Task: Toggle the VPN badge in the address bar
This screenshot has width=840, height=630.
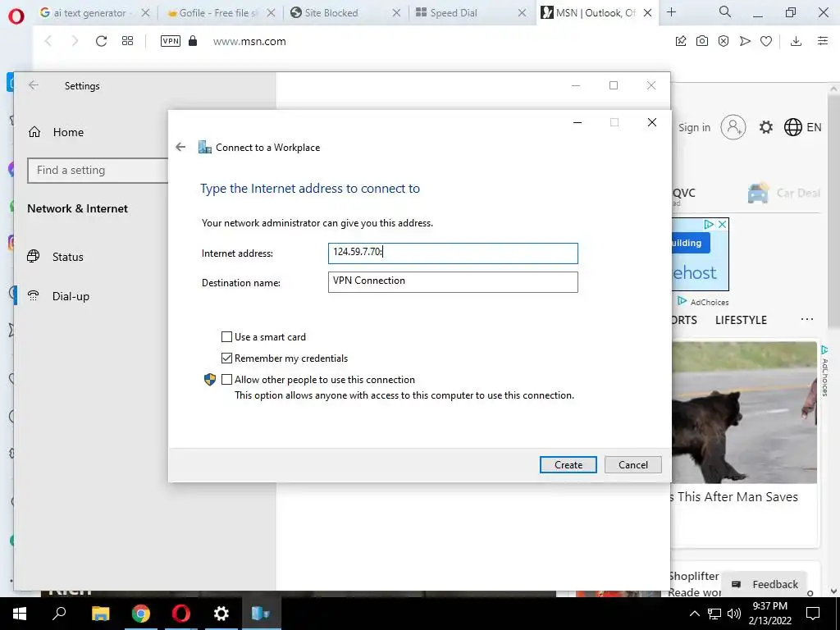Action: [x=171, y=41]
